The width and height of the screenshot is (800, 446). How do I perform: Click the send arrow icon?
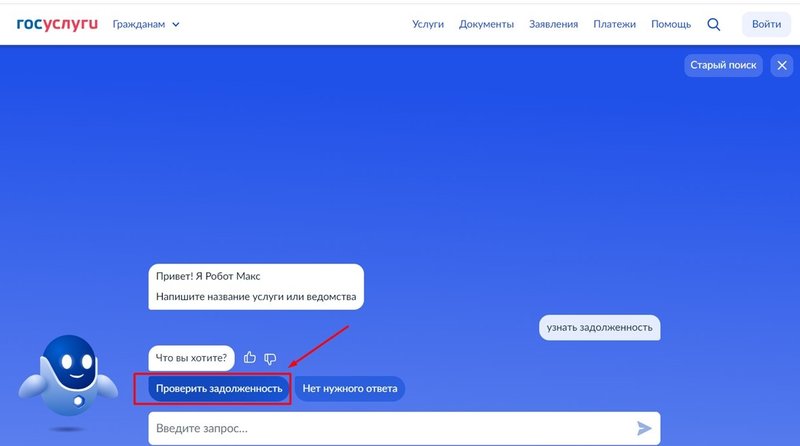click(644, 428)
